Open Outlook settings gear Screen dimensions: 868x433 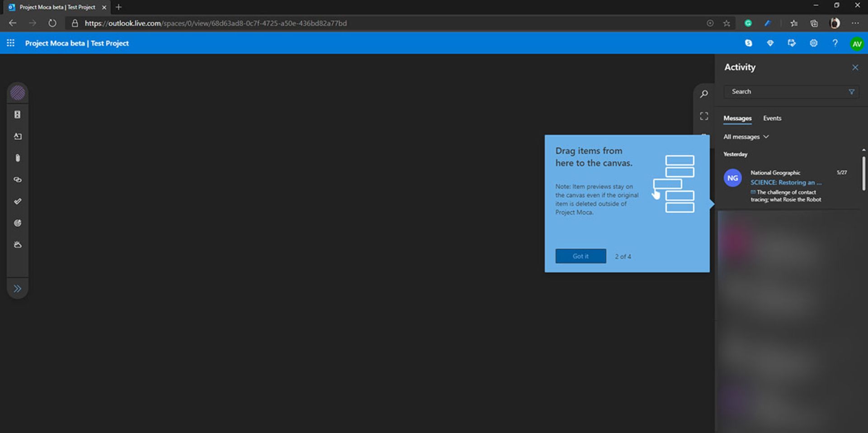click(813, 43)
